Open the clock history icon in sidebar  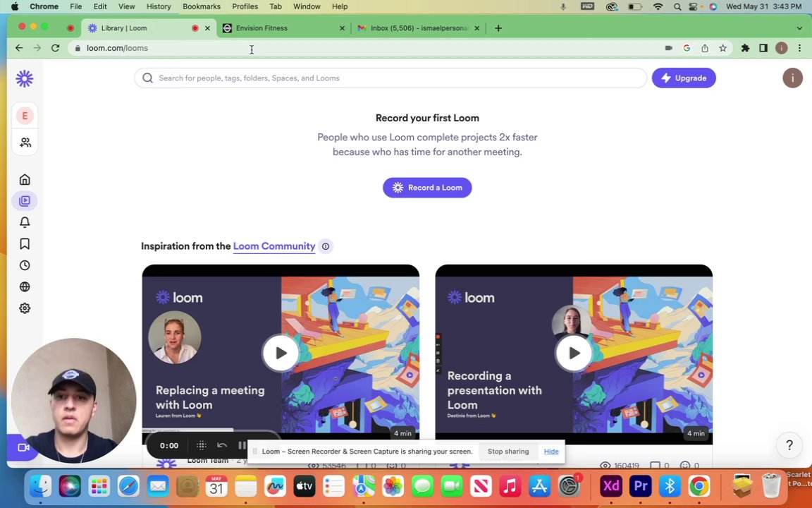click(25, 265)
